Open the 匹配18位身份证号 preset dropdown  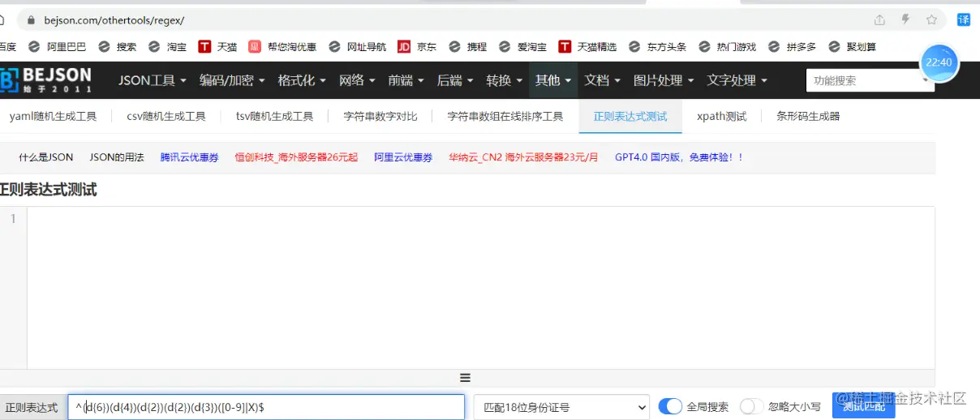(x=561, y=407)
